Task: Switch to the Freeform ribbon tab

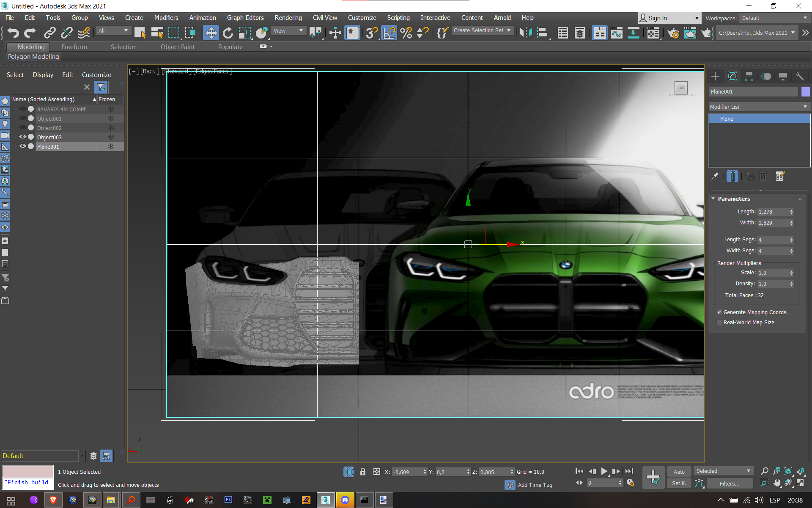Action: (x=74, y=47)
